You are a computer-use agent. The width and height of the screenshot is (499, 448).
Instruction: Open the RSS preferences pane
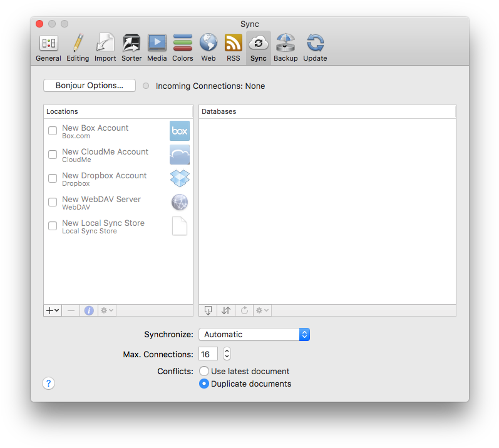click(x=233, y=48)
